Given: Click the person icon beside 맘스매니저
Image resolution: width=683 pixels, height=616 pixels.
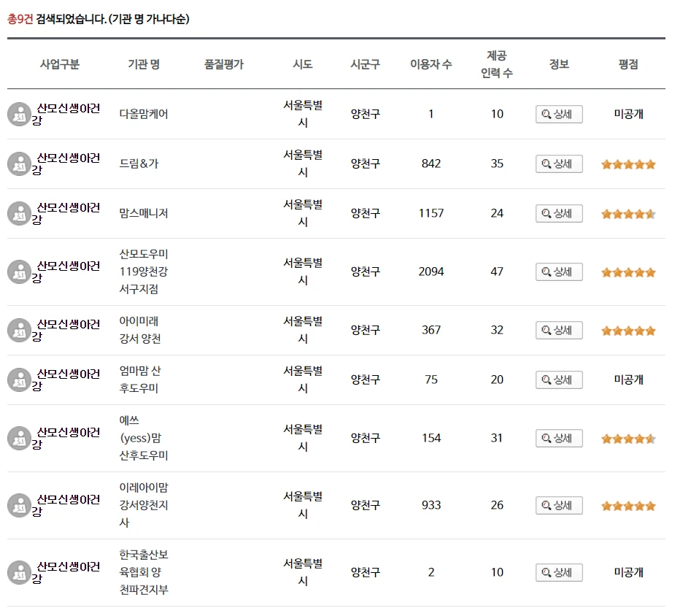Looking at the screenshot, I should coord(18,214).
